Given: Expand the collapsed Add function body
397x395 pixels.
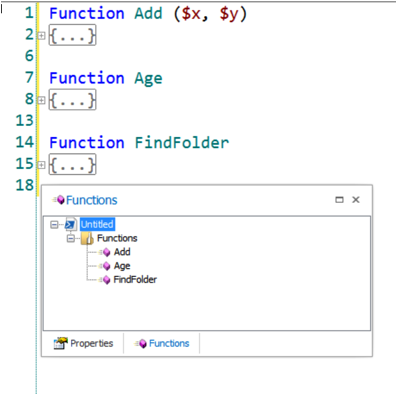Looking at the screenshot, I should [x=41, y=35].
